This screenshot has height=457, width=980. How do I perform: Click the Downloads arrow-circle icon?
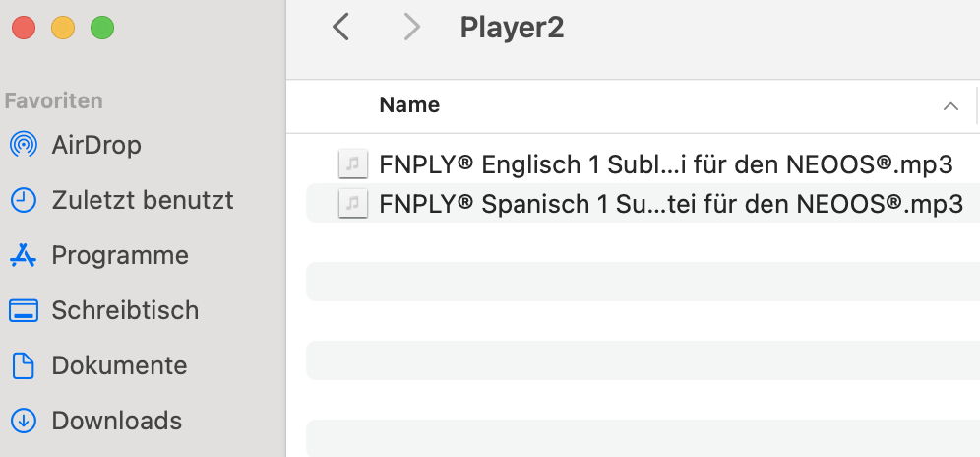click(x=24, y=421)
